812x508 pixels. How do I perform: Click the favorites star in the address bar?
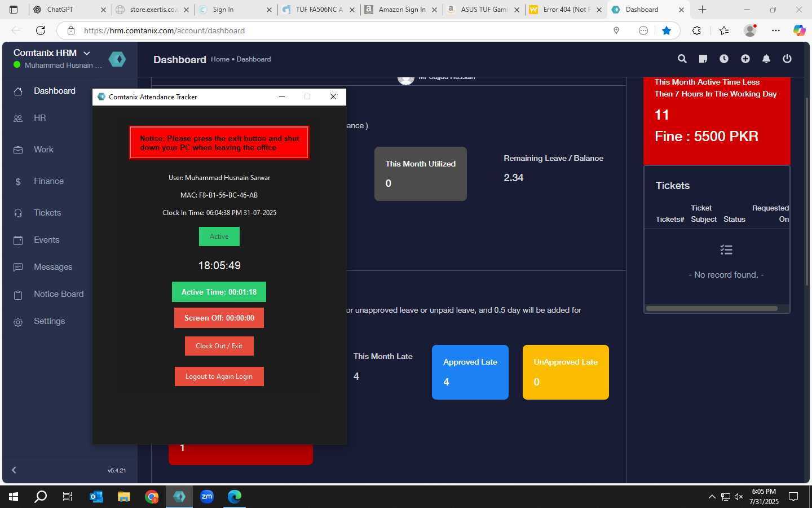[667, 30]
